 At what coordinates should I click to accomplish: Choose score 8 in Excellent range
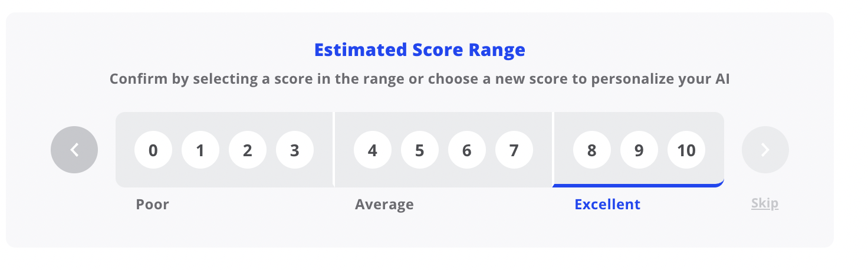click(592, 150)
